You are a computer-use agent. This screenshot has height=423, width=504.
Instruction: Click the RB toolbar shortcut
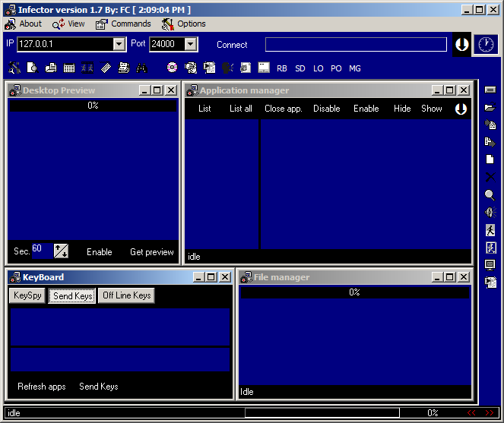tap(282, 68)
